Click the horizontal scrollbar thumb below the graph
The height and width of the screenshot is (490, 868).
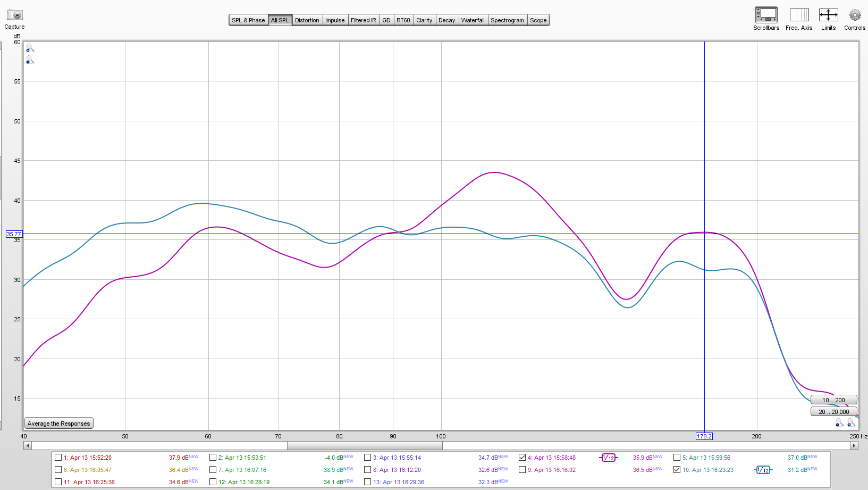point(365,445)
